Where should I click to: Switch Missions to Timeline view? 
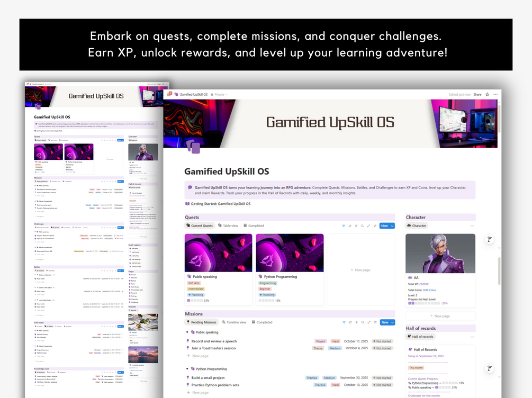(x=234, y=322)
